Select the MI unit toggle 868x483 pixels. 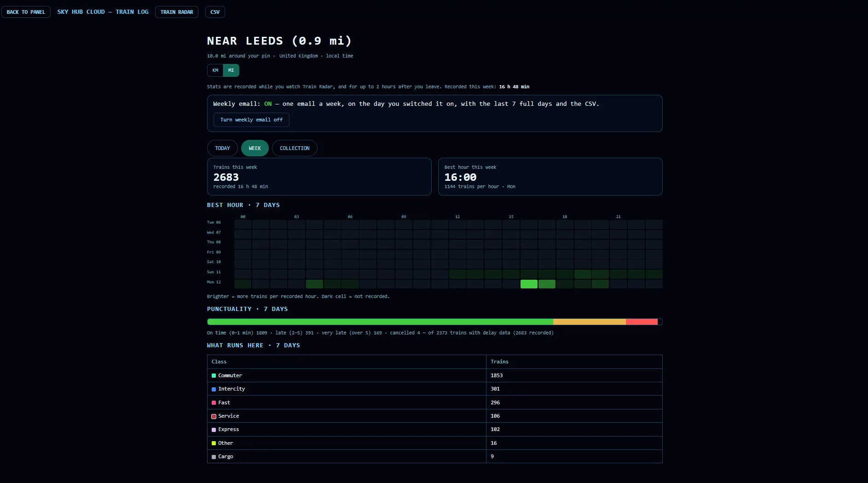tap(231, 70)
